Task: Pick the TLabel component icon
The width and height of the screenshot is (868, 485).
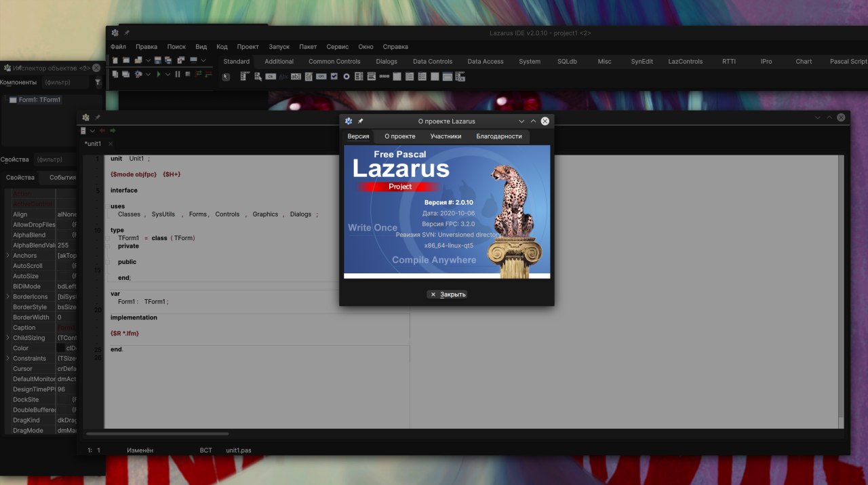Action: (283, 77)
